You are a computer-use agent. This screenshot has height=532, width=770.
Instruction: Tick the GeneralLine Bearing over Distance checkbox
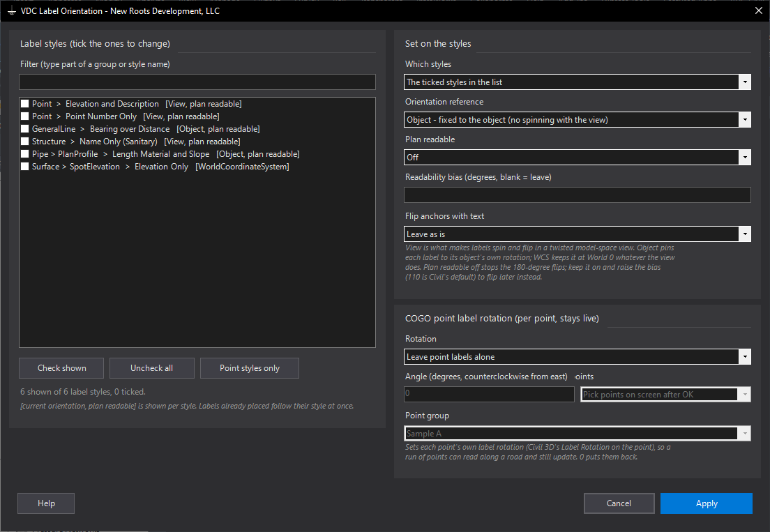point(24,129)
